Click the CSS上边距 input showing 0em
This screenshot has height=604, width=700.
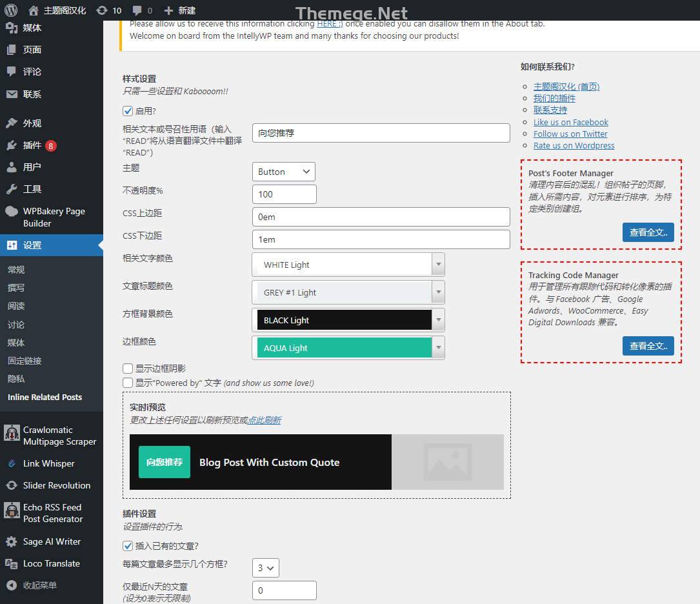coord(381,217)
